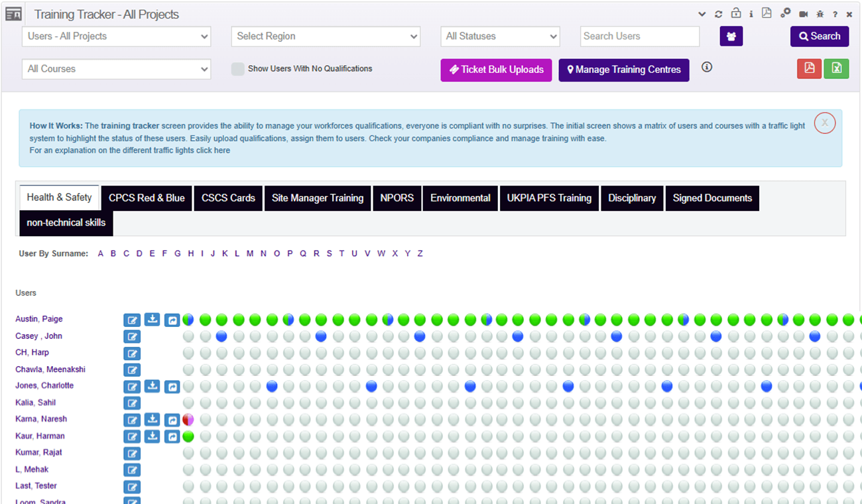Viewport: 862px width, 504px height.
Task: Click the purple user group icon button
Action: [731, 36]
